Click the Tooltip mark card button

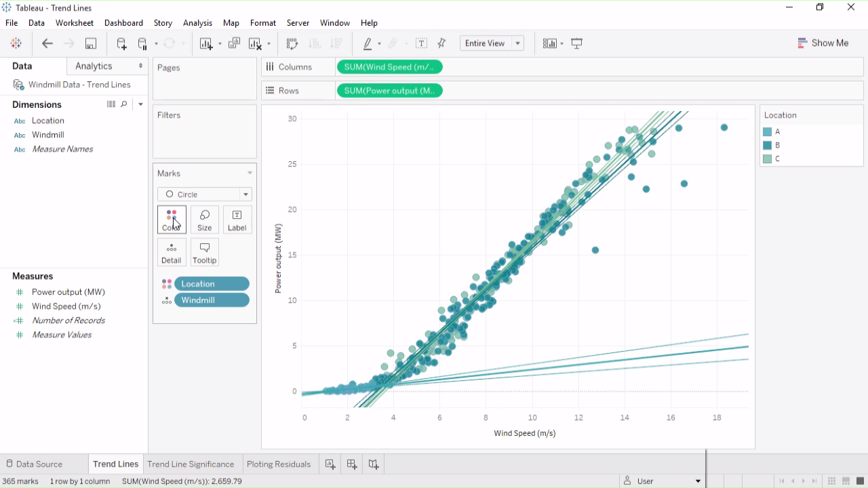pos(204,252)
